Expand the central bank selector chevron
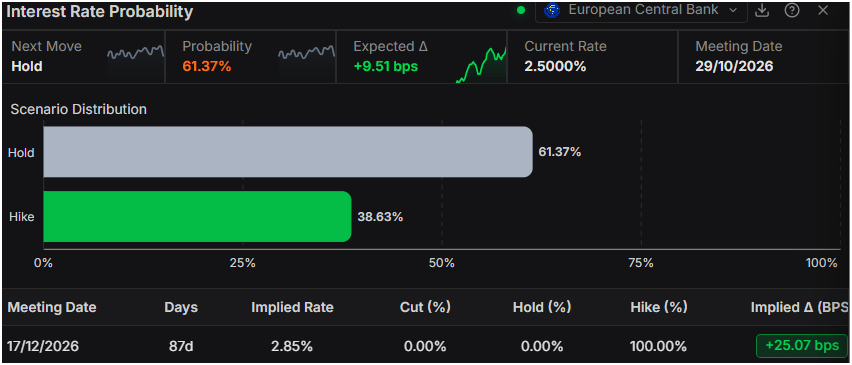This screenshot has height=365, width=852. point(732,10)
